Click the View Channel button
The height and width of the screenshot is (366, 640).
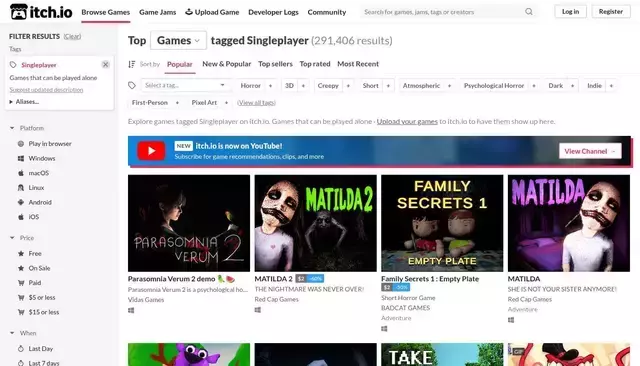[590, 151]
